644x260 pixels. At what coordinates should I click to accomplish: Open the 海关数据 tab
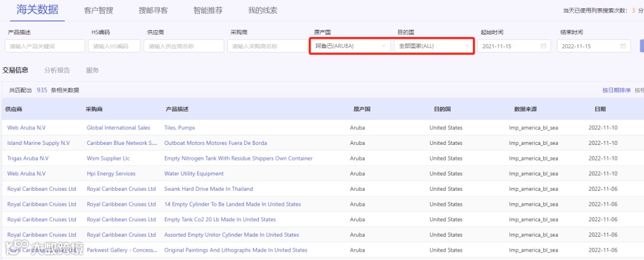pyautogui.click(x=38, y=10)
